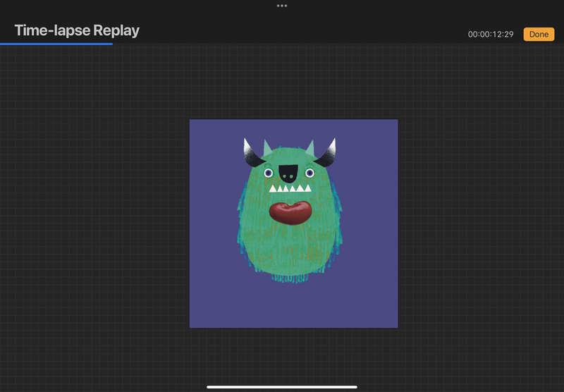The width and height of the screenshot is (564, 392).
Task: Click the monster's red tongue
Action: [x=290, y=212]
